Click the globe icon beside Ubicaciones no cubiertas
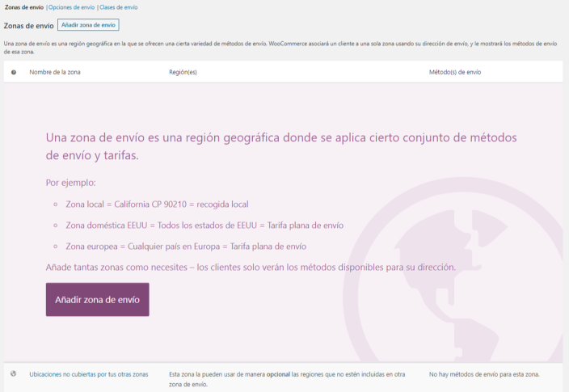The height and width of the screenshot is (392, 569). [14, 373]
